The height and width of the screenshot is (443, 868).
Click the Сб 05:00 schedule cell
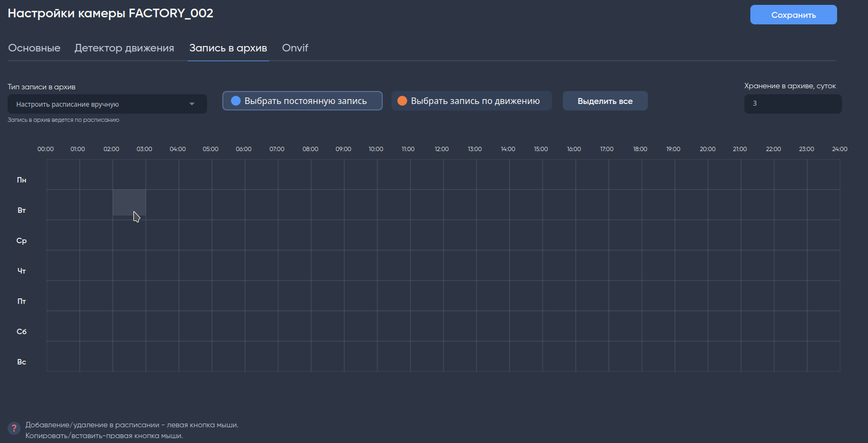pos(228,326)
